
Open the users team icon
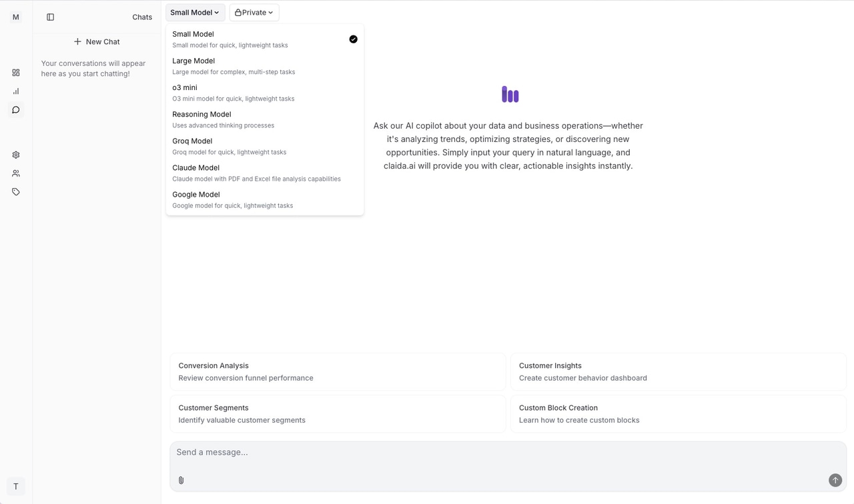(16, 173)
